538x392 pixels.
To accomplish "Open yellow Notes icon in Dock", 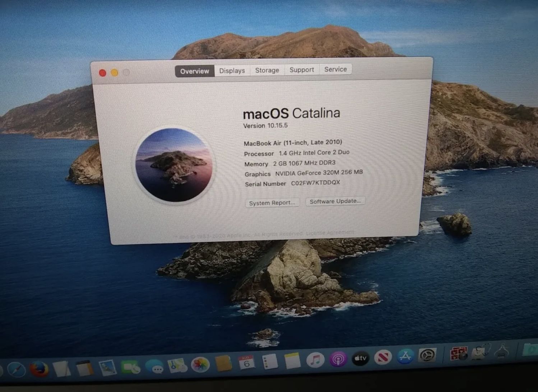I will tap(292, 361).
